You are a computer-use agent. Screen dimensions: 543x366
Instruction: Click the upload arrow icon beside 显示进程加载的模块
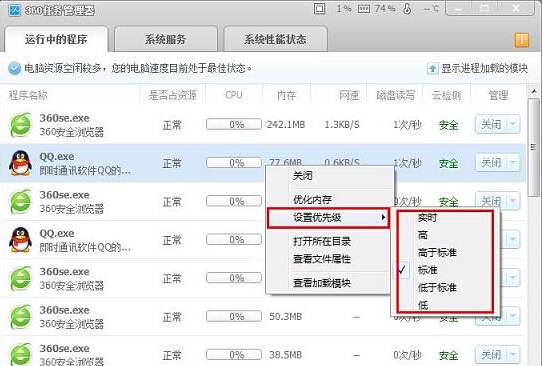pyautogui.click(x=432, y=68)
